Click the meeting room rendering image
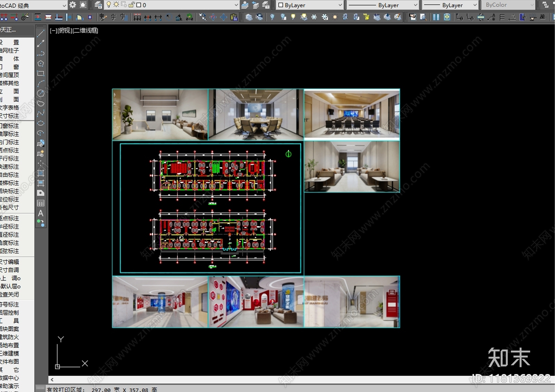 (x=256, y=114)
